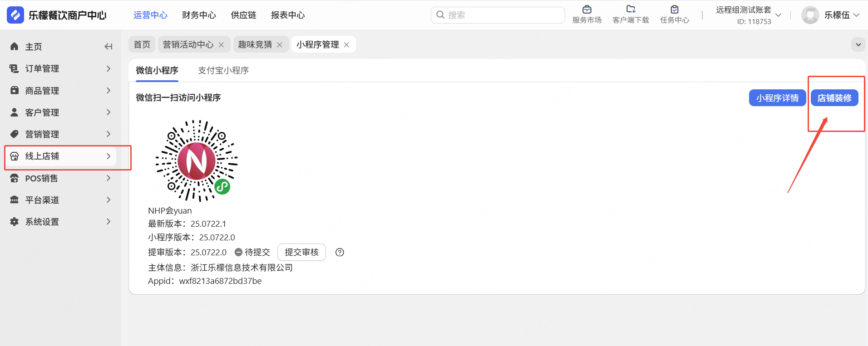Close the 小程序管理 tab

click(346, 44)
